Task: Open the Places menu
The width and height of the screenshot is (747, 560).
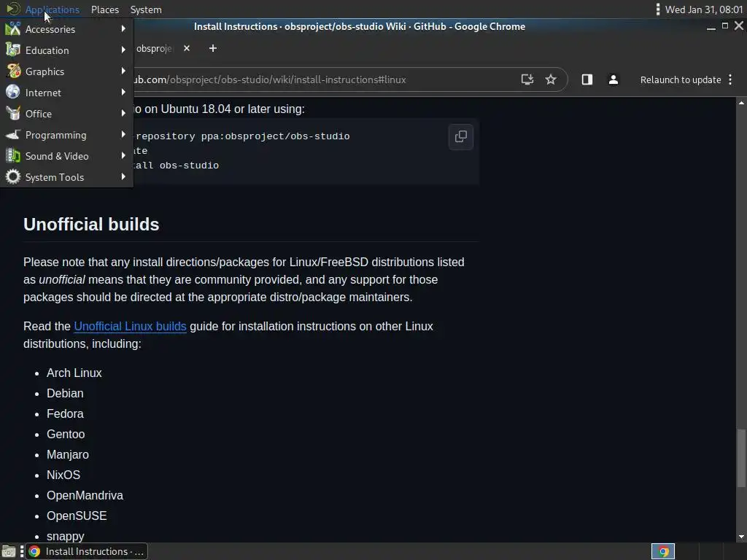Action: coord(105,9)
